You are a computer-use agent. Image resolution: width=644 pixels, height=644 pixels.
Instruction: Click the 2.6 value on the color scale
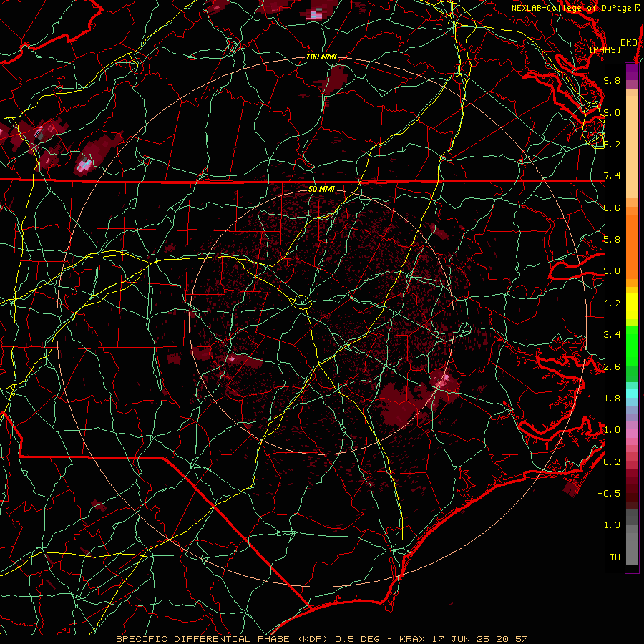612,367
